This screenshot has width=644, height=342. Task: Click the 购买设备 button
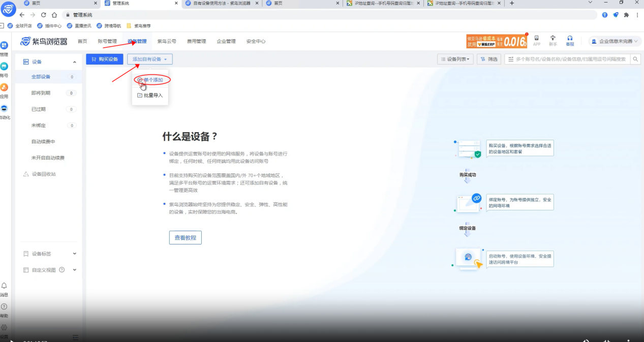click(104, 59)
